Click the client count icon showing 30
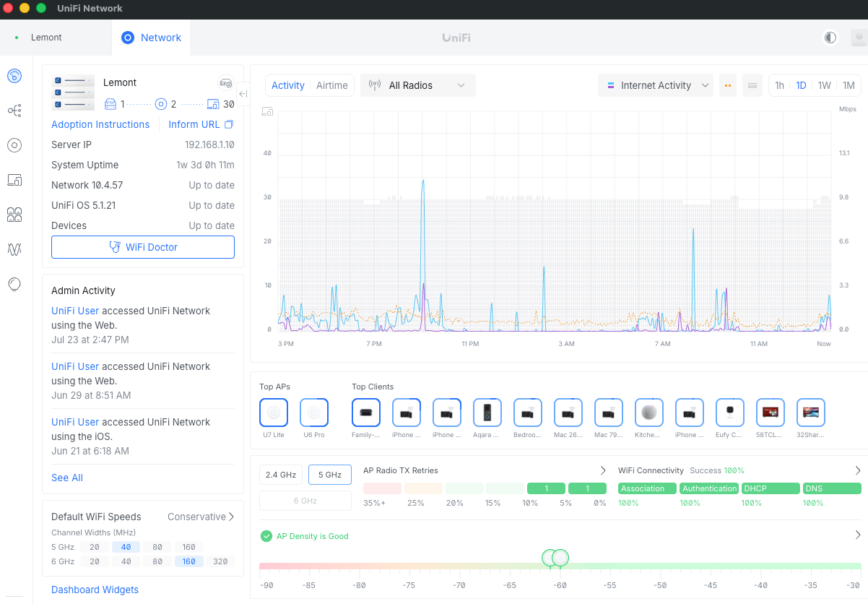Image resolution: width=868 pixels, height=604 pixels. pos(213,104)
